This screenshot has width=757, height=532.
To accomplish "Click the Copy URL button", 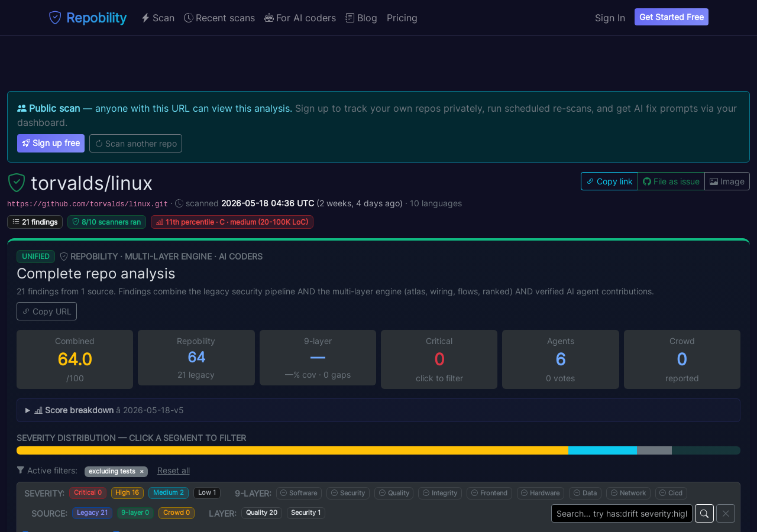I will click(47, 312).
